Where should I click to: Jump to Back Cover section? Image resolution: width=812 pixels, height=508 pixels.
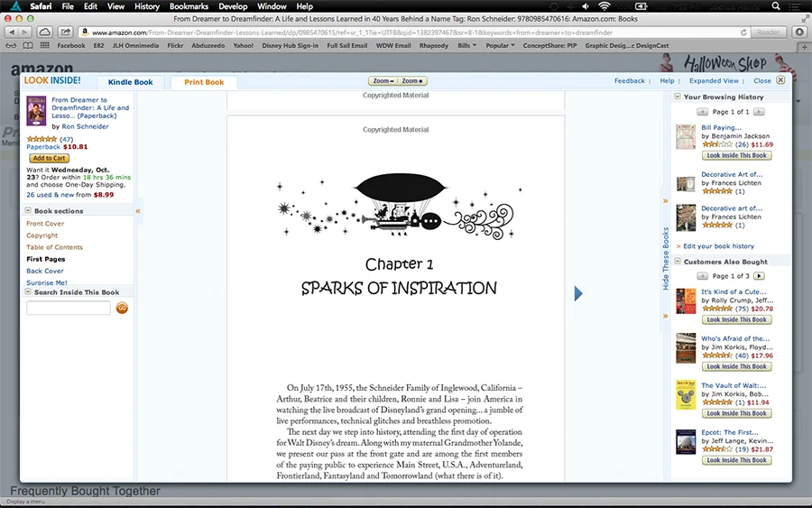(45, 271)
